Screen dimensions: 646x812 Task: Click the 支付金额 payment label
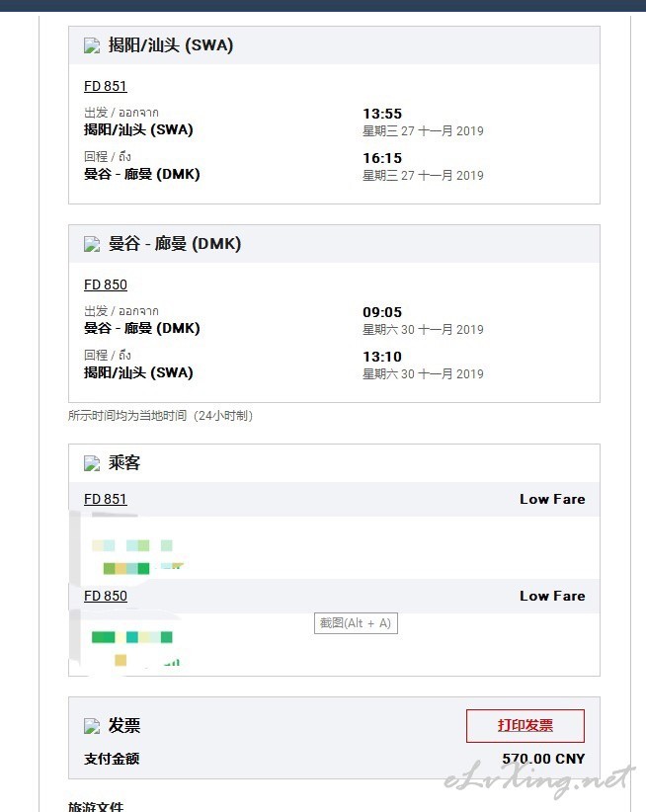point(112,759)
